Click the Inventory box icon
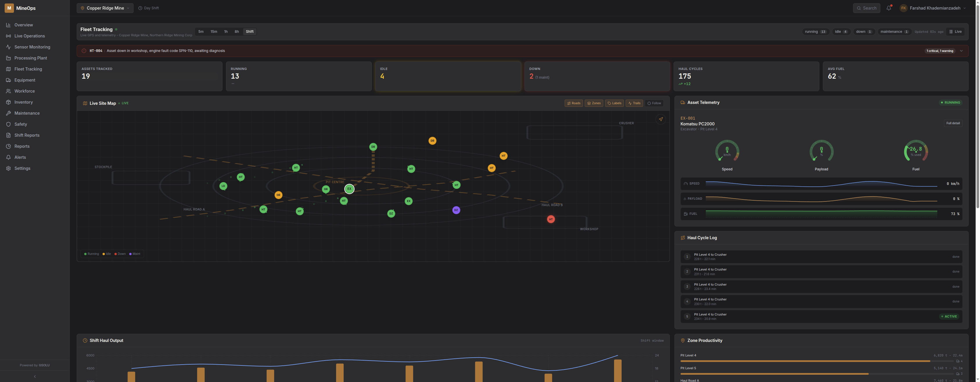The width and height of the screenshot is (980, 382). coord(8,102)
